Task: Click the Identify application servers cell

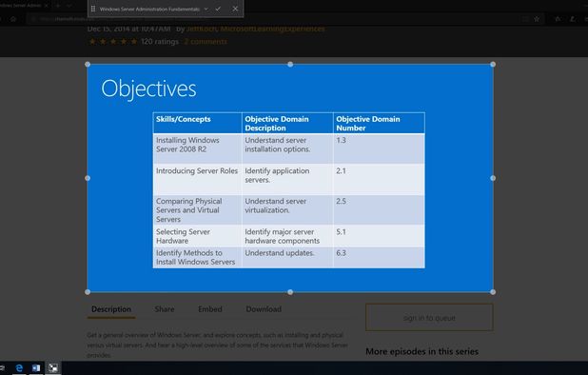Action: (x=287, y=179)
